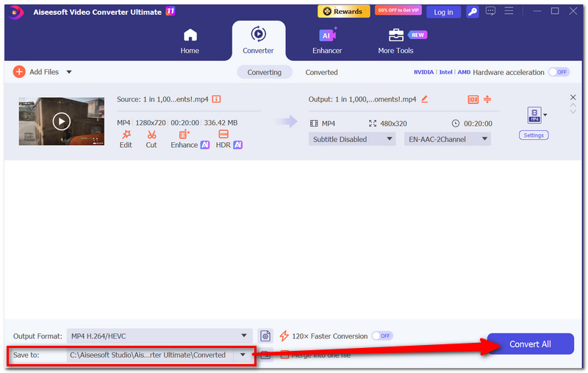Screen dimensions: 588x373
Task: Move the file up in list
Action: tap(573, 105)
